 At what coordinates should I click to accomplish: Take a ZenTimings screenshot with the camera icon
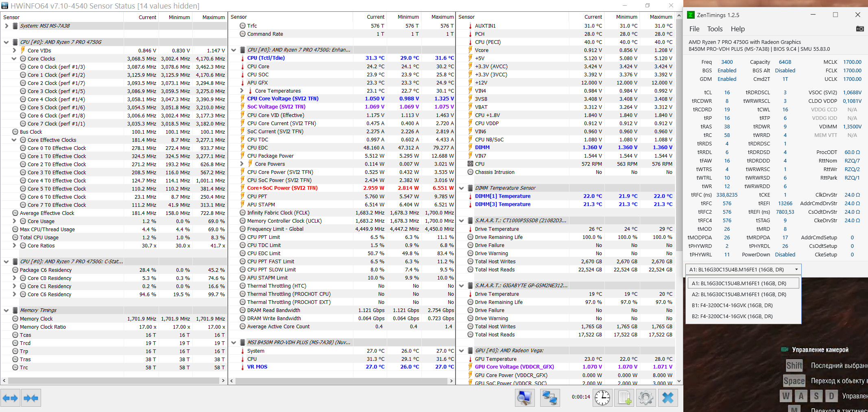[x=860, y=29]
